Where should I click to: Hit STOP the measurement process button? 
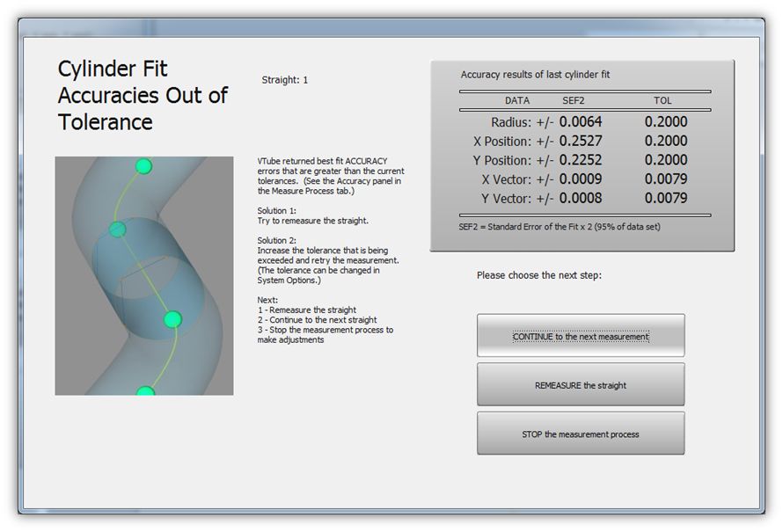click(x=580, y=434)
